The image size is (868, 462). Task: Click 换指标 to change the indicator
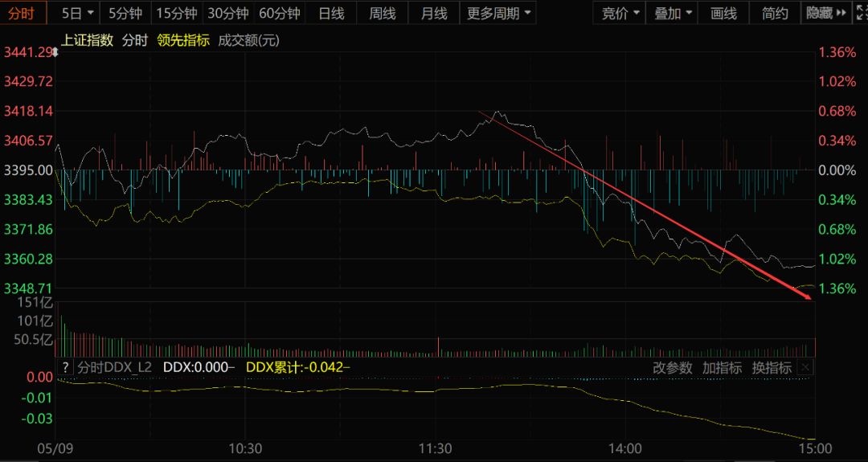[772, 368]
